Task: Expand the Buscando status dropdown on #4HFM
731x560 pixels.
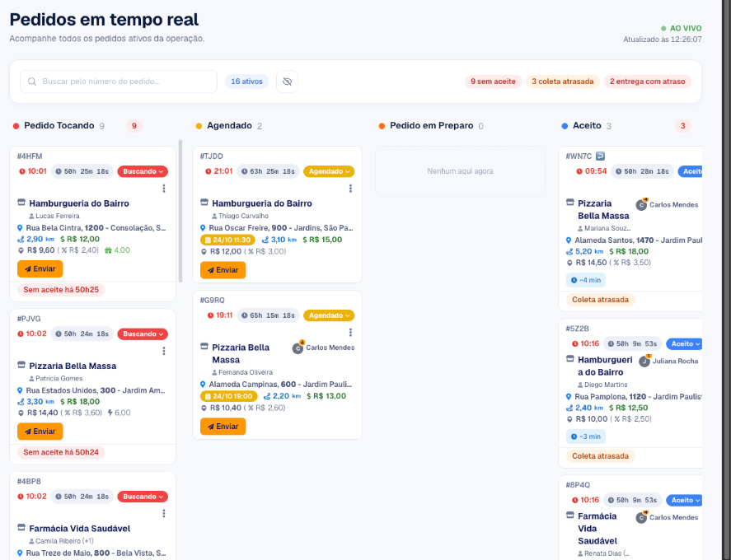Action: 143,171
